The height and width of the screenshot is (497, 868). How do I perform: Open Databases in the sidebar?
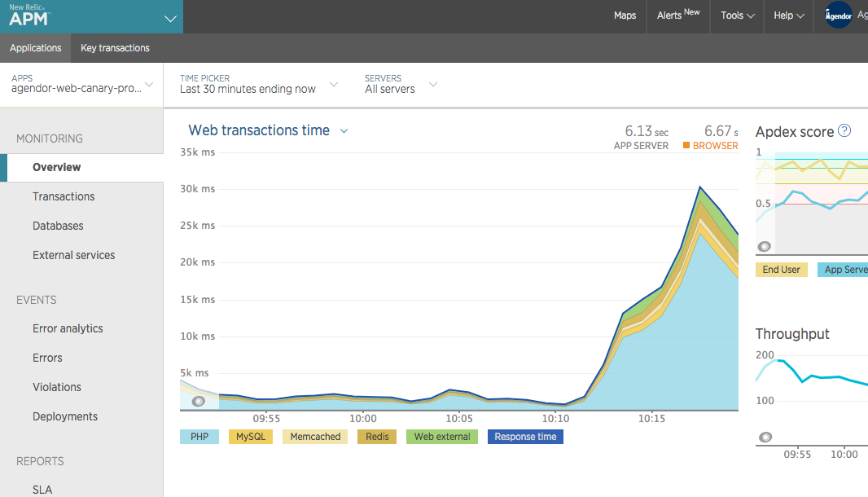coord(58,226)
